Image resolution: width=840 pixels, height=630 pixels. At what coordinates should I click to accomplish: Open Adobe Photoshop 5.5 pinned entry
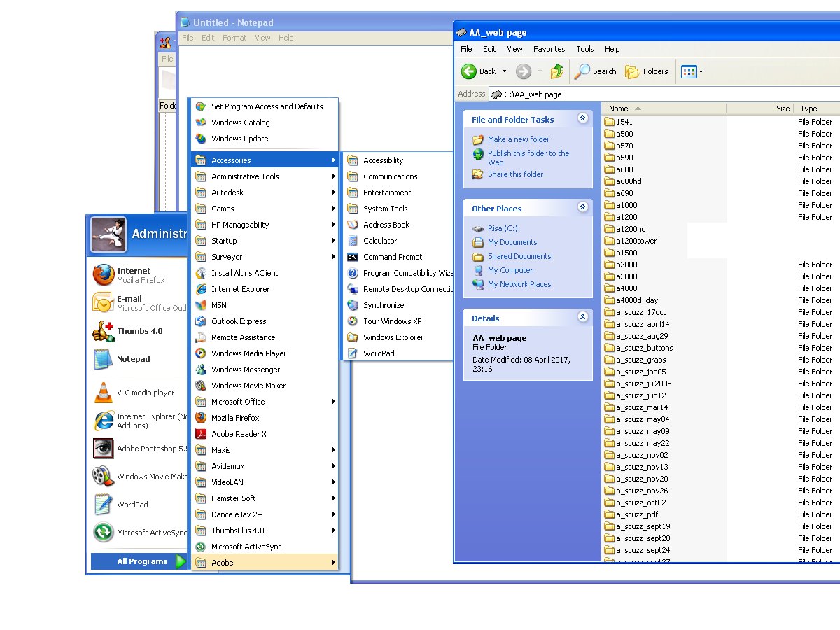140,449
